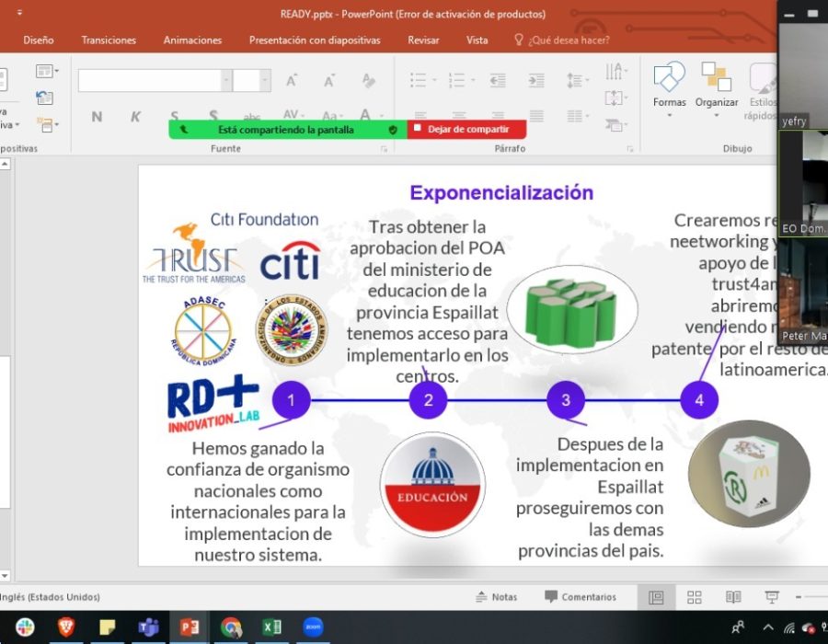Image resolution: width=828 pixels, height=644 pixels.
Task: Apply bold formatting with the Negrita icon
Action: [96, 117]
